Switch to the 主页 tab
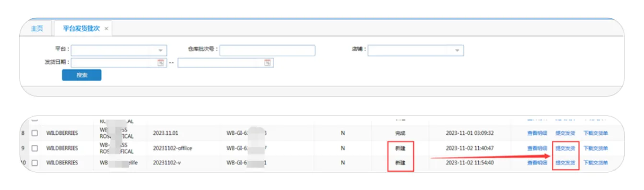The image size is (644, 190). pyautogui.click(x=37, y=28)
